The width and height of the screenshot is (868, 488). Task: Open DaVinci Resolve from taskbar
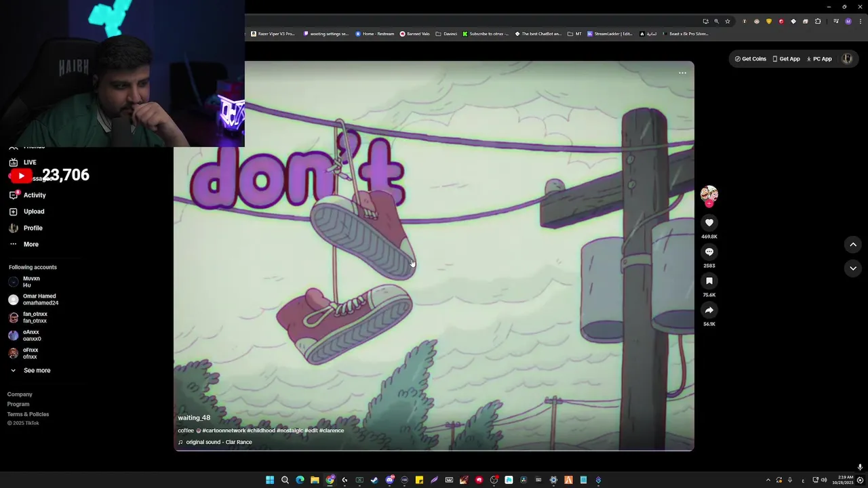coord(524,480)
